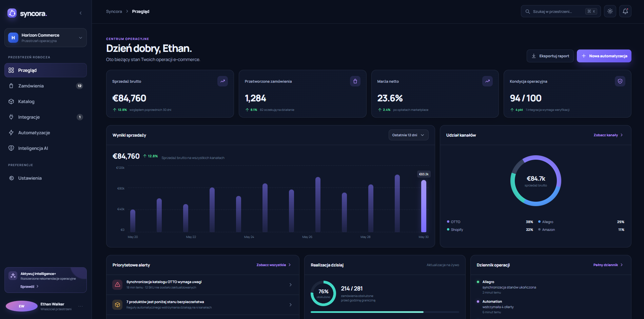Screen dimensions: 644x319
Task: Go to Zamówienia in the sidebar
Action: tap(45, 86)
